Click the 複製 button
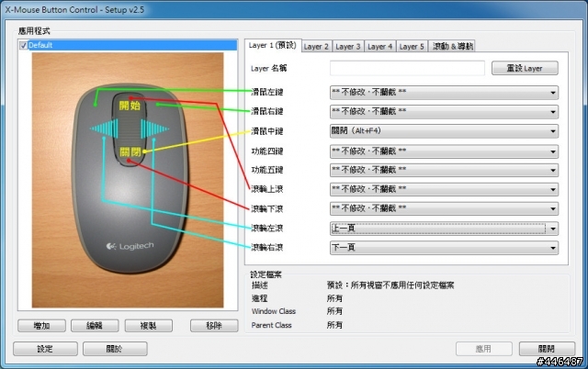 pos(149,326)
